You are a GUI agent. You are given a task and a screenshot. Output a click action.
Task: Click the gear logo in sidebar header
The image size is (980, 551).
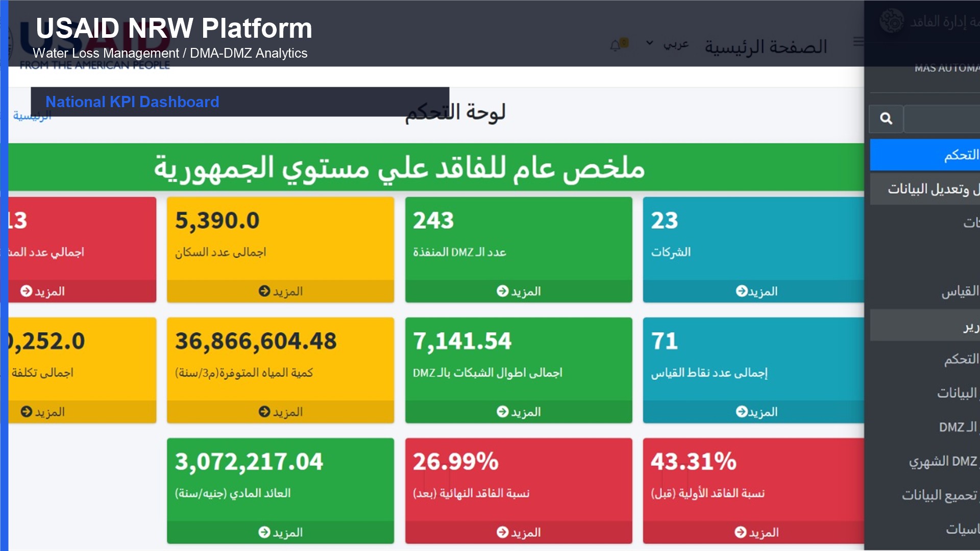(892, 21)
